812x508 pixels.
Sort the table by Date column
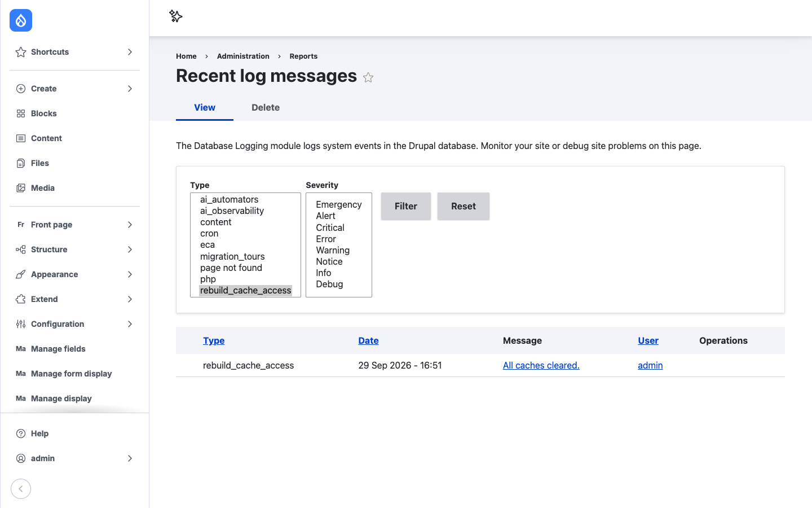point(368,340)
